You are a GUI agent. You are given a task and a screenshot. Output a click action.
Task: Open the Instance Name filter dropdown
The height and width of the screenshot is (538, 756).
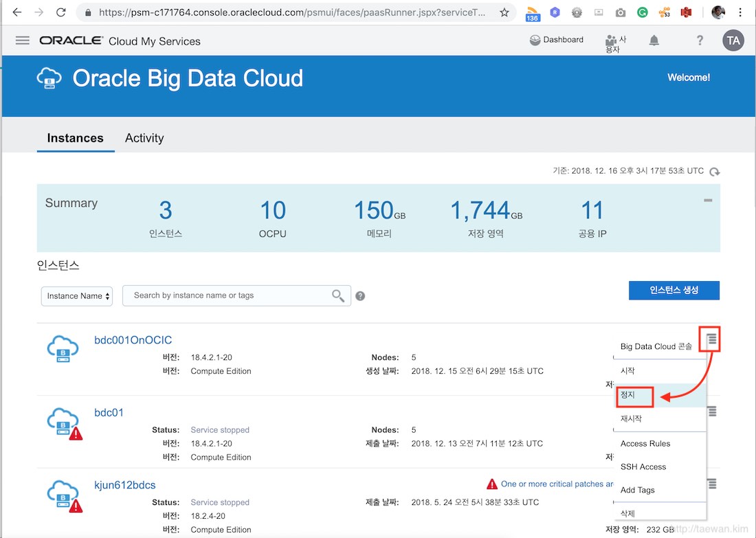tap(76, 296)
